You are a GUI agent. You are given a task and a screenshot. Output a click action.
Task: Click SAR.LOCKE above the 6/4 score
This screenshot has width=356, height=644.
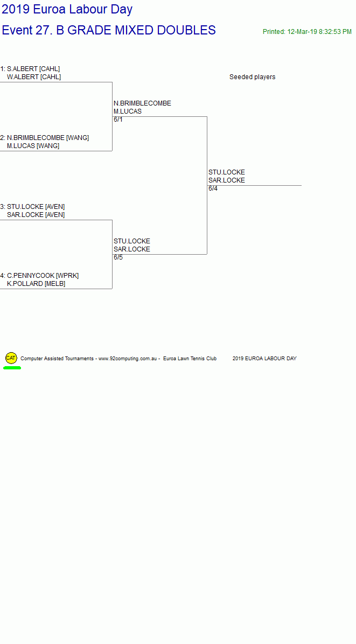pyautogui.click(x=226, y=180)
